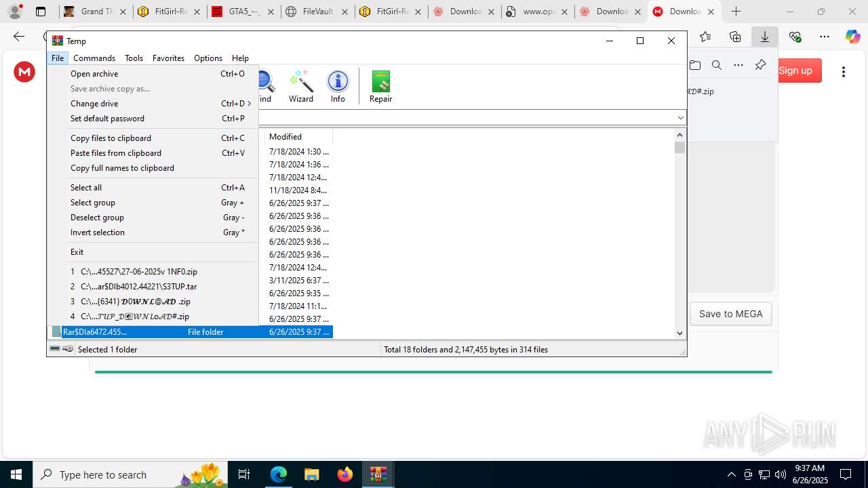The height and width of the screenshot is (488, 868).
Task: Choose Paste files from clipboard
Action: [153, 153]
